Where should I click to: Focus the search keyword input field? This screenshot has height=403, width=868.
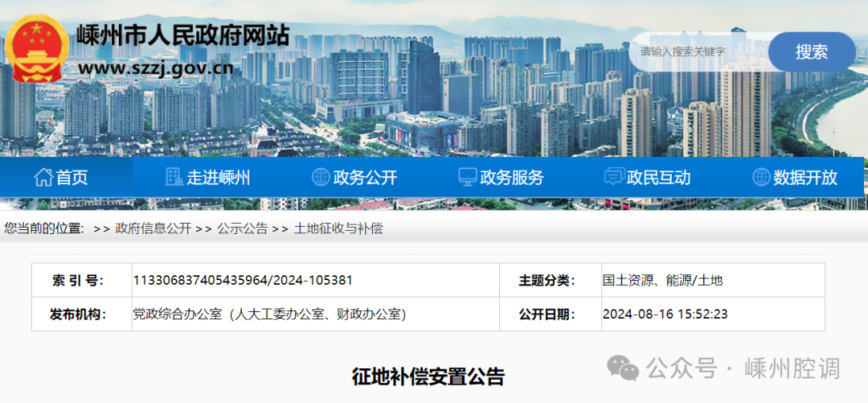click(698, 51)
